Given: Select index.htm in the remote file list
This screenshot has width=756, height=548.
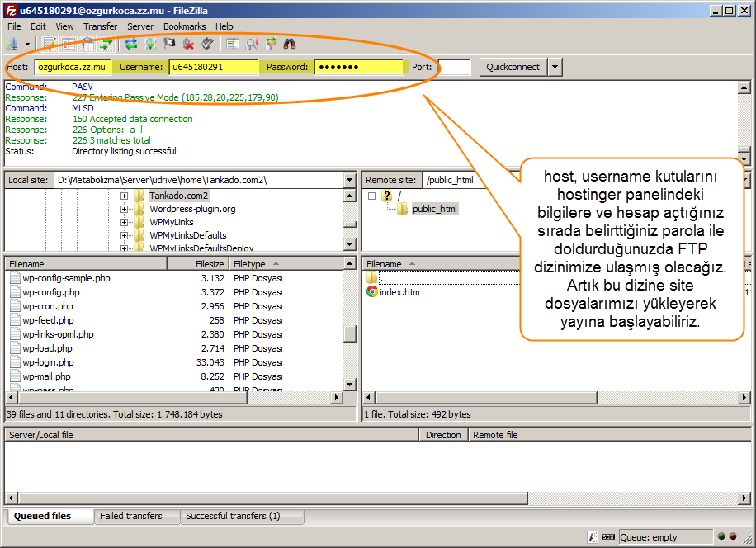Looking at the screenshot, I should coord(399,292).
